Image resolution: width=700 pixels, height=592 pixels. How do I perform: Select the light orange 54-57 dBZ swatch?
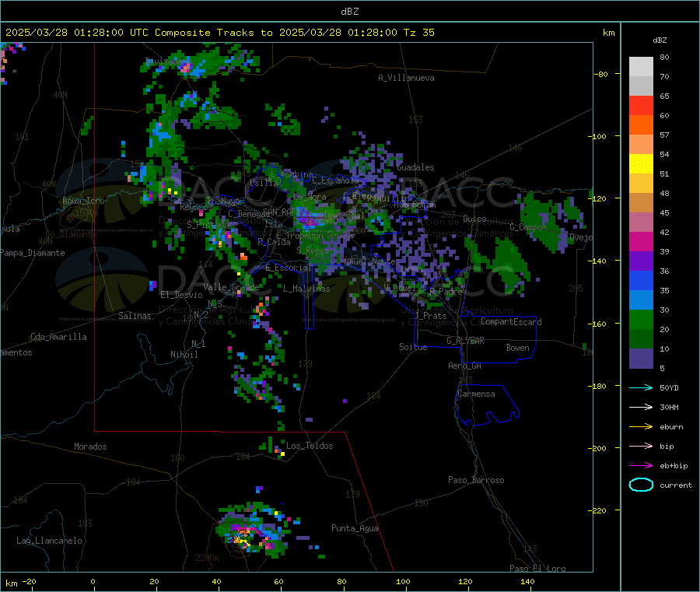coord(641,144)
